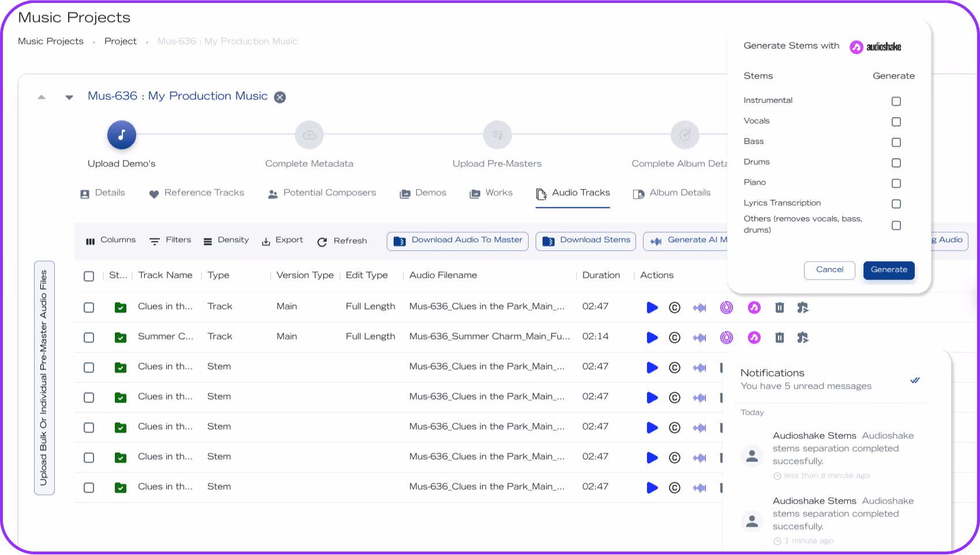This screenshot has width=980, height=555.
Task: Click purple spiral icon on Clues in the Park Main track
Action: (727, 308)
